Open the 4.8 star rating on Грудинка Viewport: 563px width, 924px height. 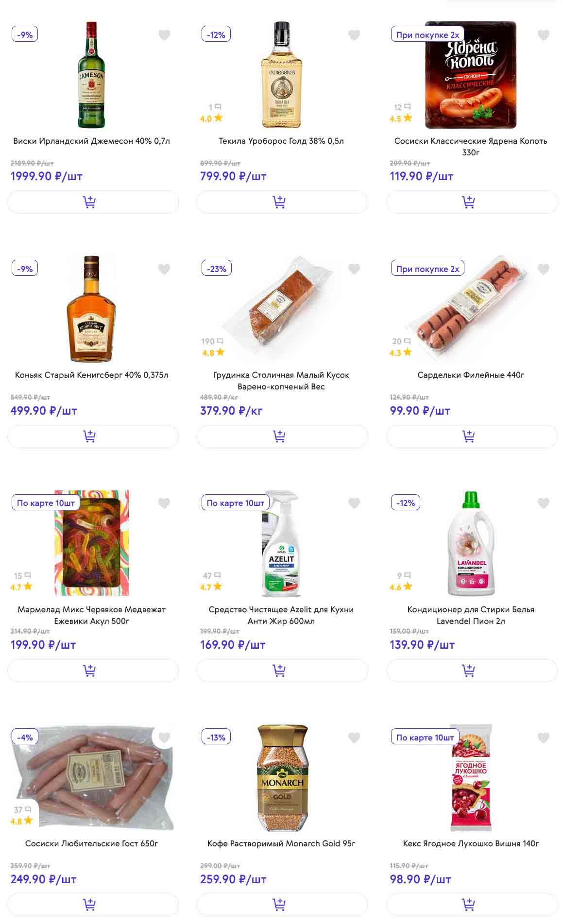coord(213,353)
